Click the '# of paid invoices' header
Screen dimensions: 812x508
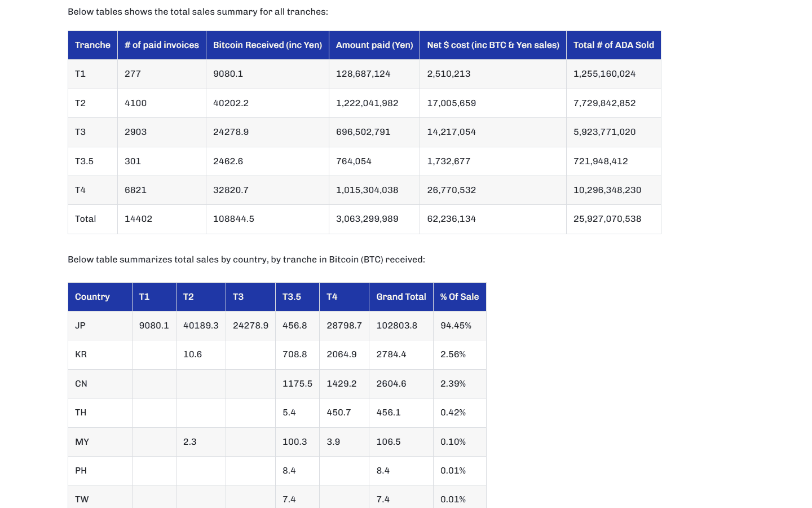[162, 45]
